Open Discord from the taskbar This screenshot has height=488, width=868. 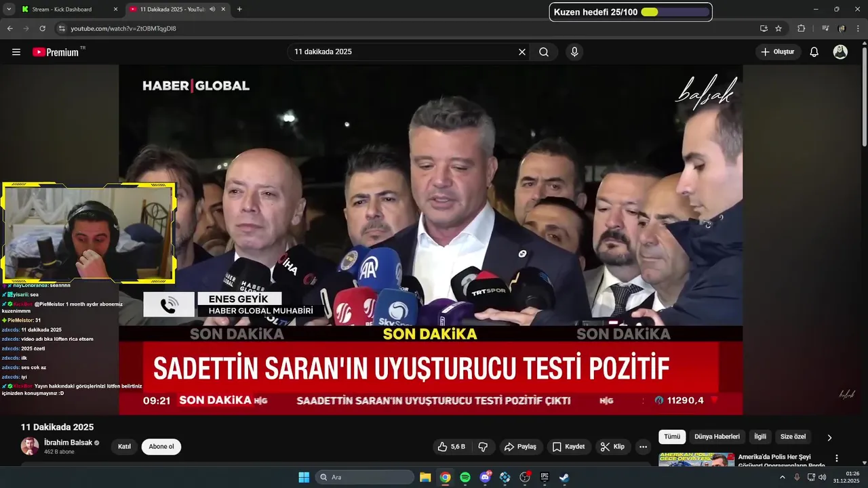coord(485,477)
